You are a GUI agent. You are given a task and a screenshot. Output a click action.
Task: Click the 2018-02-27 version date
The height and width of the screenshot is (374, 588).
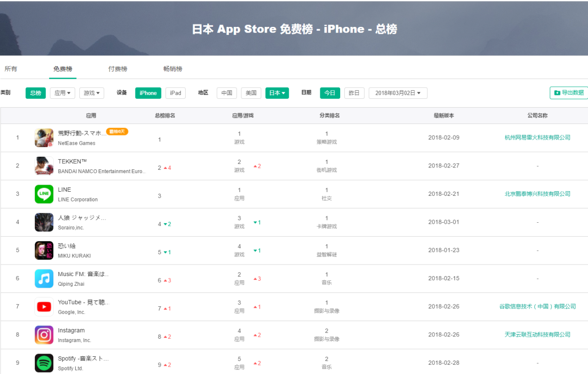click(x=444, y=166)
